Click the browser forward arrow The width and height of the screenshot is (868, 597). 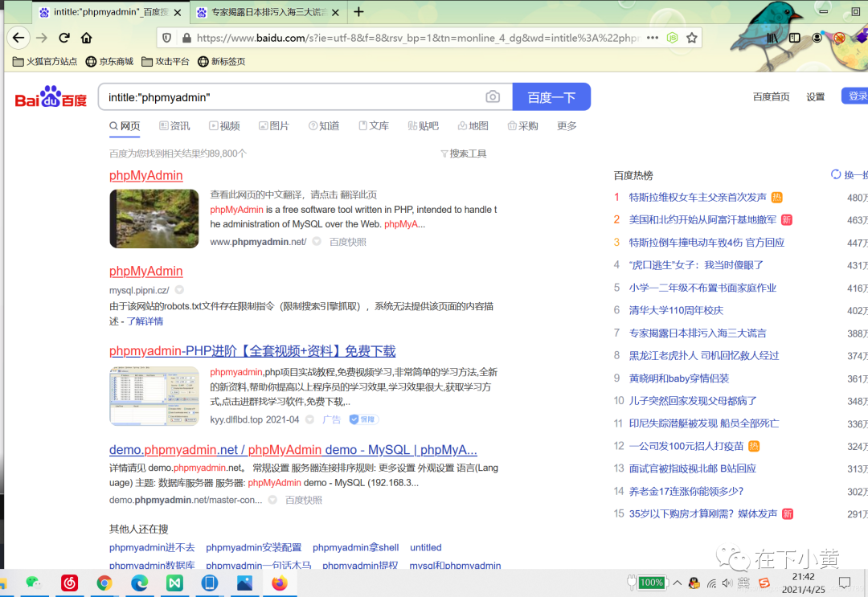pos(42,38)
